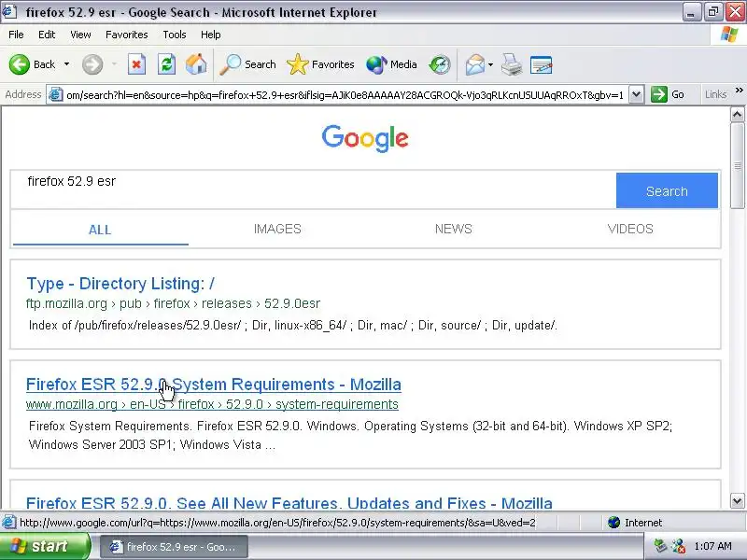
Task: Click the green Back arrow icon
Action: [20, 64]
